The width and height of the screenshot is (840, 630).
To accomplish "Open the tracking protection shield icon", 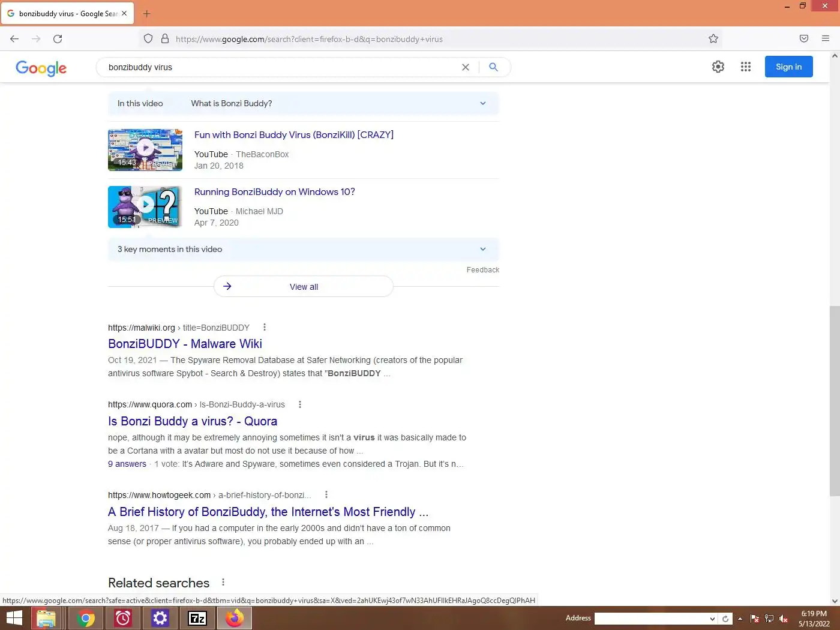I will tap(148, 39).
